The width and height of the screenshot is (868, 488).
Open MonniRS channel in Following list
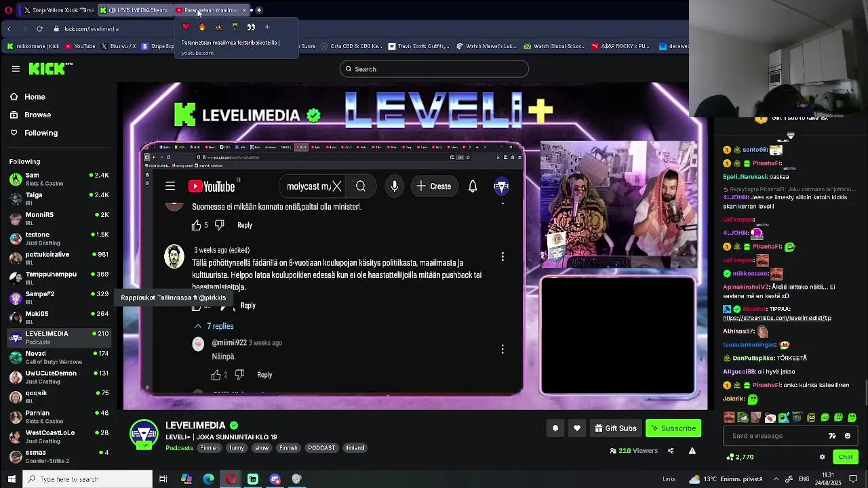click(58, 218)
